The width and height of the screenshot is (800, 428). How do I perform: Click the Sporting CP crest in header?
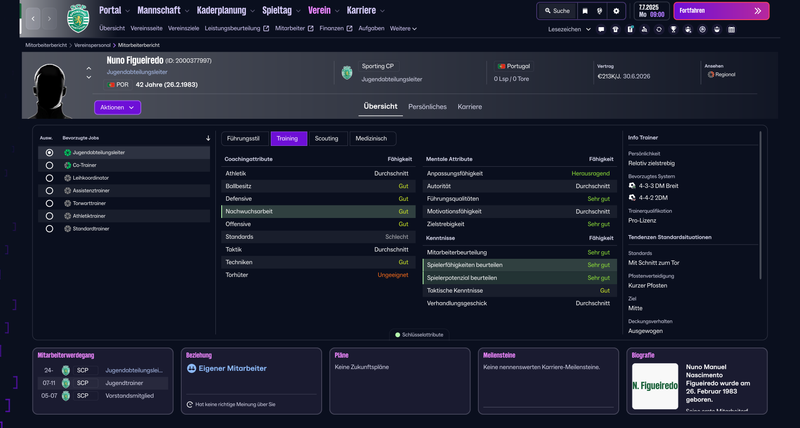(78, 18)
